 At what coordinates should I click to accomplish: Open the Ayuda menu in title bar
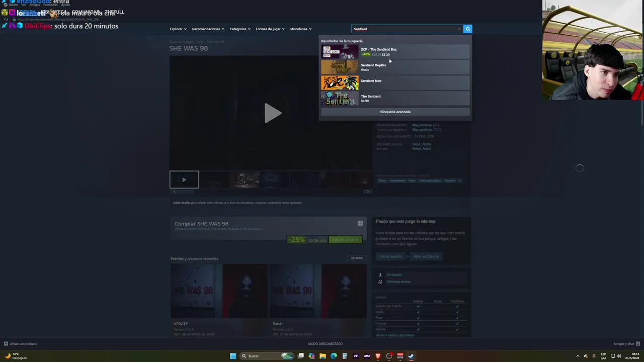coord(65,5)
